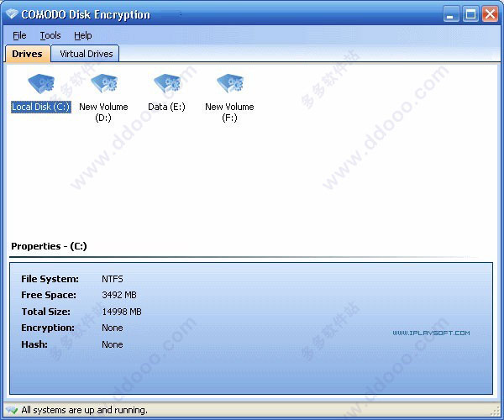Click the status bar checkmark icon
Image resolution: width=504 pixels, height=420 pixels.
pos(12,410)
